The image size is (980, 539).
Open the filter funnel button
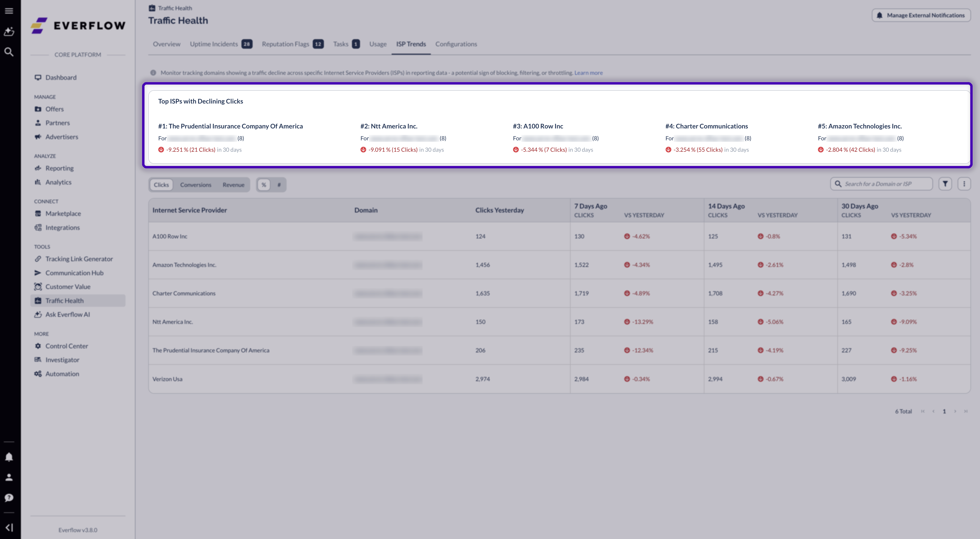[x=945, y=184]
